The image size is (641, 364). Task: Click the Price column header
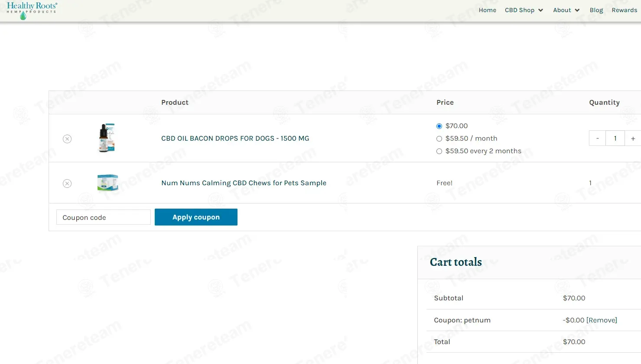pos(445,103)
